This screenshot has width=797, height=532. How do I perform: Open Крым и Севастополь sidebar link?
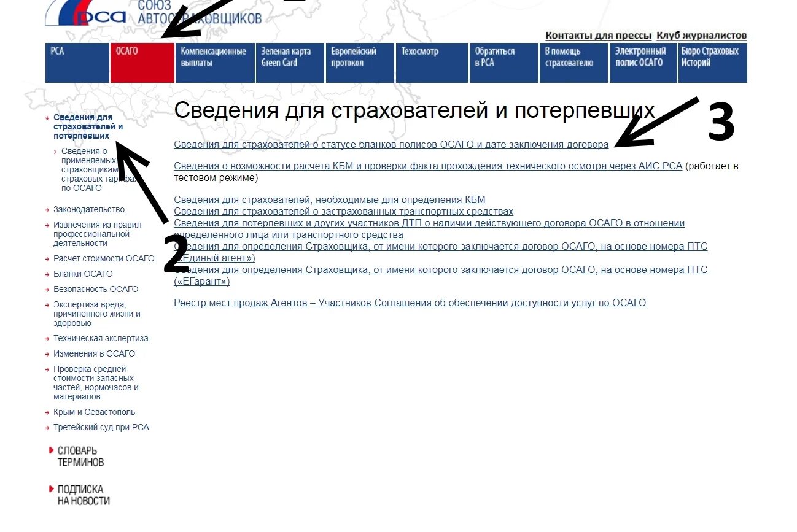[x=94, y=412]
